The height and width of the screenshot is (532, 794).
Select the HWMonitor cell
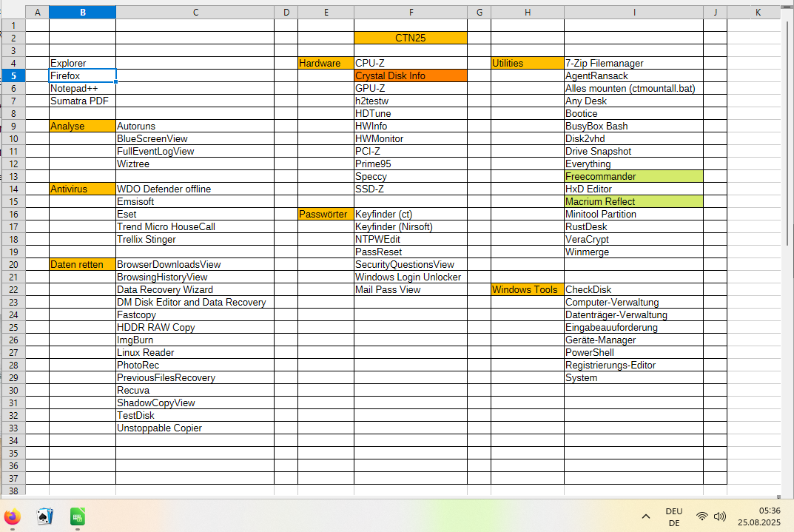pos(411,138)
